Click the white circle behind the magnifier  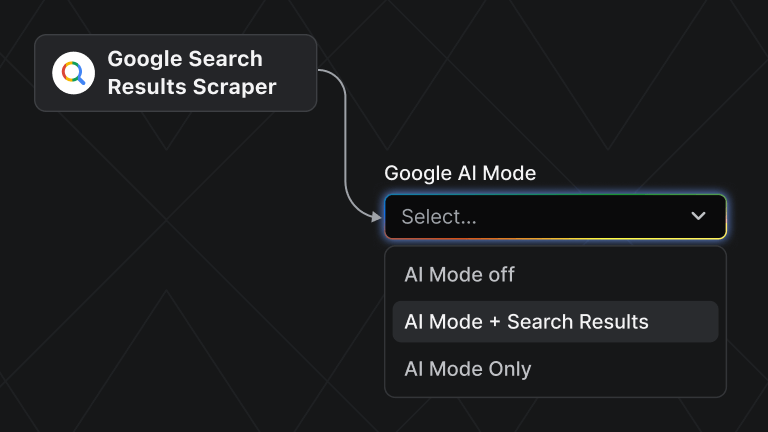[x=60, y=62]
